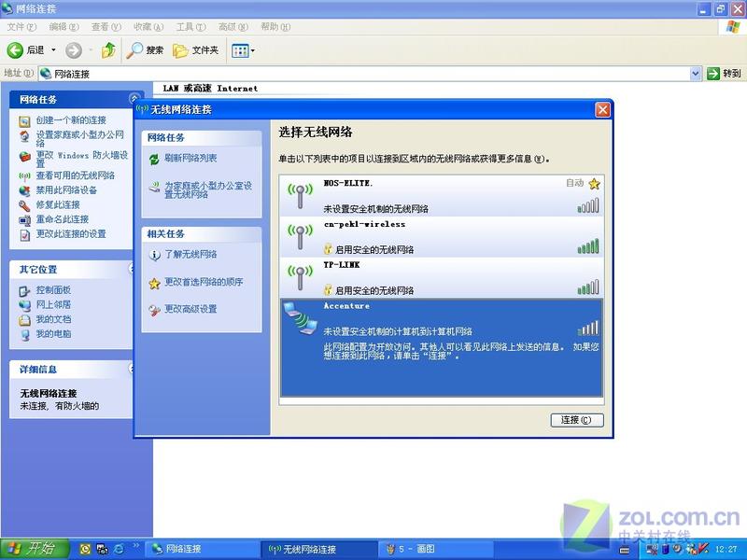Select the cn-pek1-wireless network
The height and width of the screenshot is (560, 747).
442,237
